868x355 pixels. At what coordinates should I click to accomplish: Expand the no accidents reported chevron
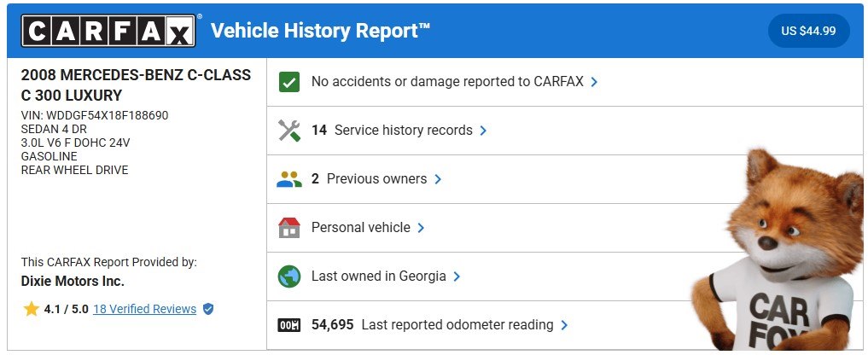click(594, 82)
